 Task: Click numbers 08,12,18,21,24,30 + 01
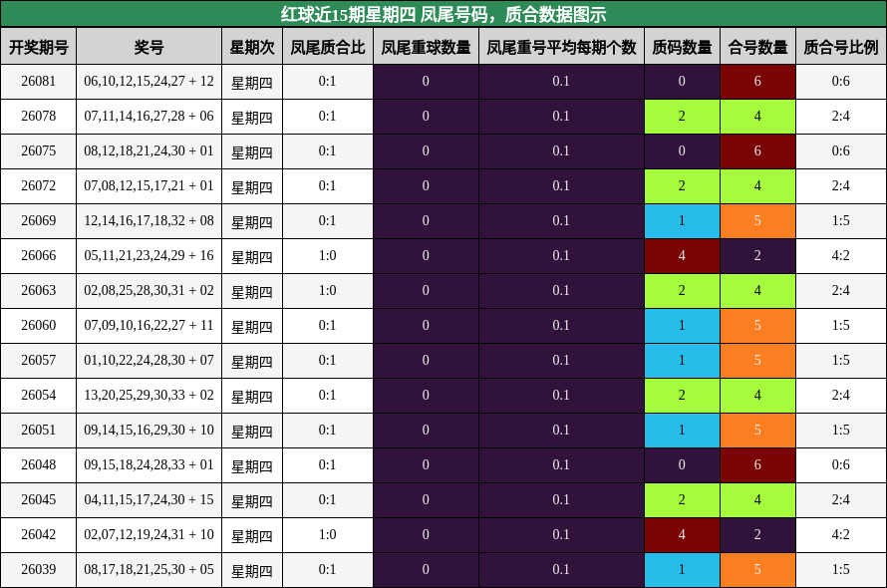click(x=148, y=151)
